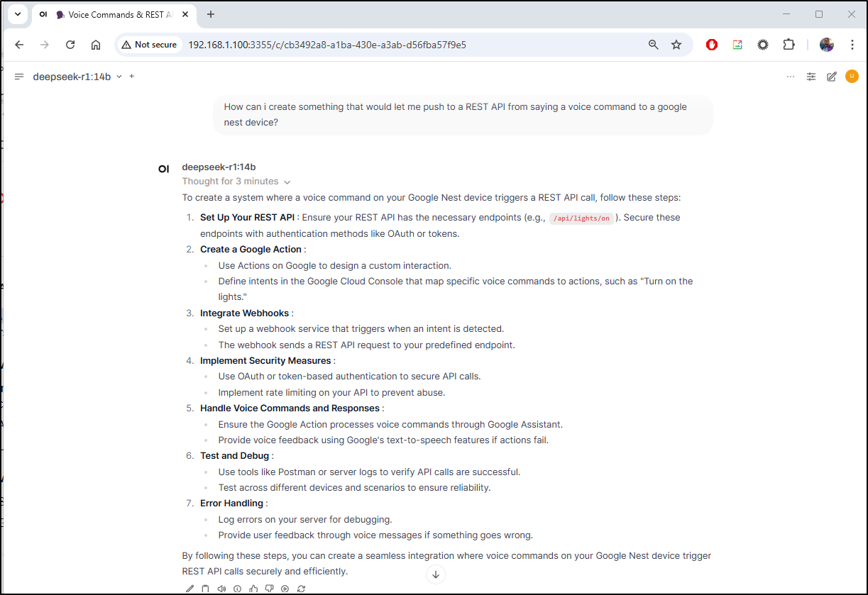Open the Chrome three-dot menu
The width and height of the screenshot is (868, 595).
(x=852, y=45)
